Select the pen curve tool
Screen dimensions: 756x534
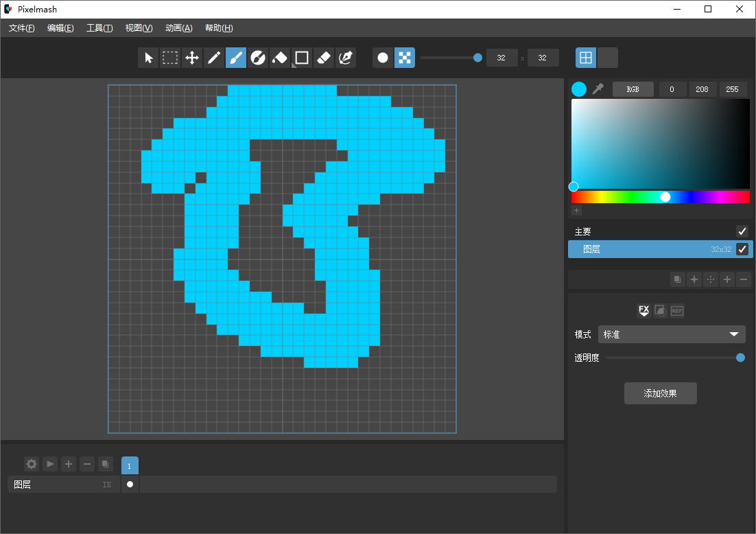(x=346, y=58)
